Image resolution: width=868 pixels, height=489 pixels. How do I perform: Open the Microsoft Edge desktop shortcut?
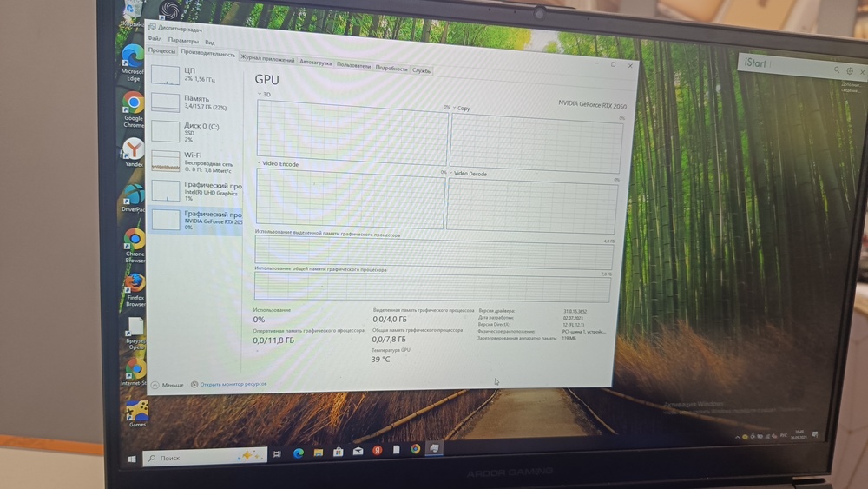tap(133, 63)
